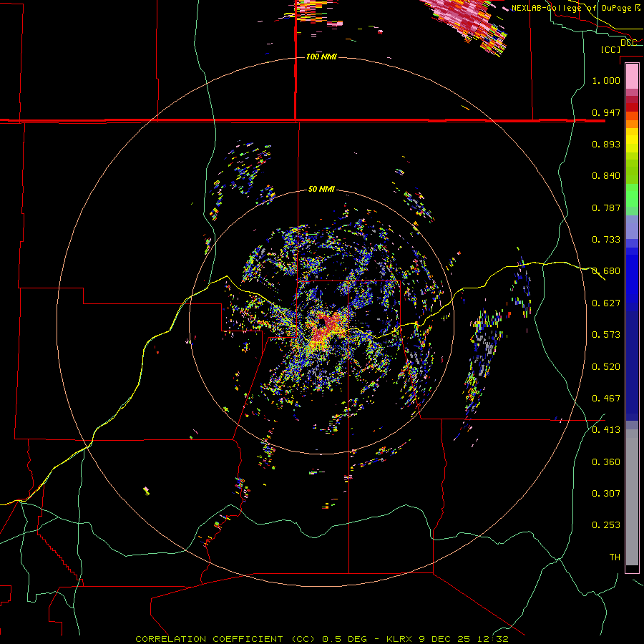Screen dimensions: 644x644
Task: Click the 0.787 scale label
Action: pos(606,208)
